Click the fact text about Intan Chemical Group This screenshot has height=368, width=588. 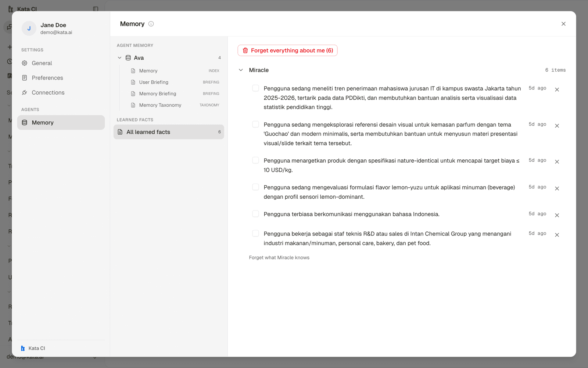click(x=387, y=238)
